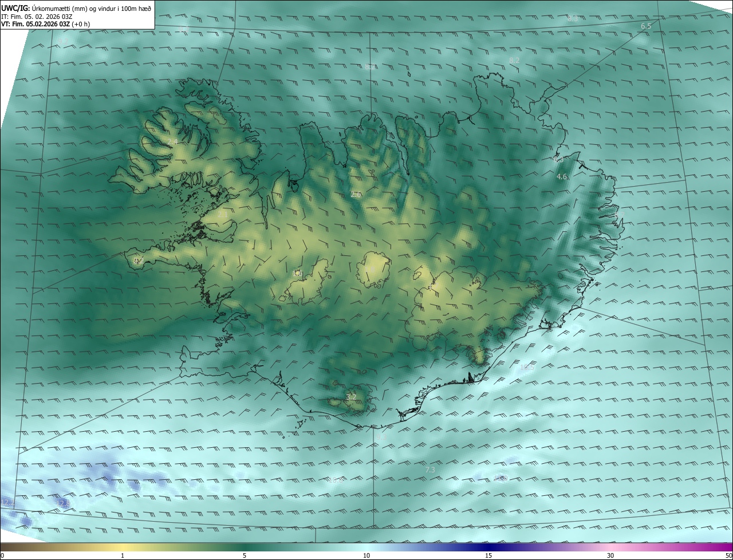Click the "VT: Fim. 05.02.2026 03Z (+0 h)" line

point(45,24)
